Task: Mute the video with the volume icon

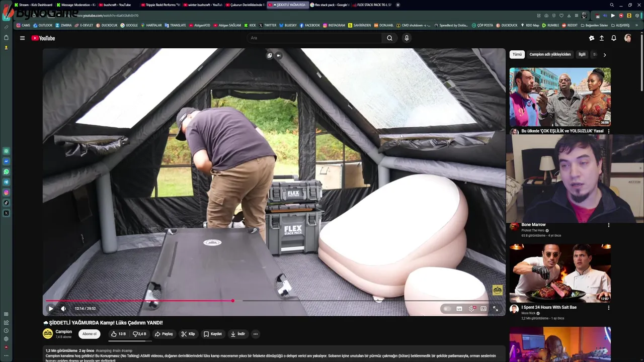Action: point(63,309)
